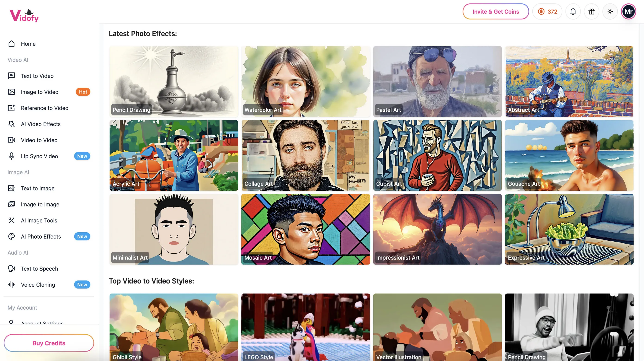Image resolution: width=644 pixels, height=361 pixels.
Task: Select Image to Video menu item
Action: [x=40, y=92]
